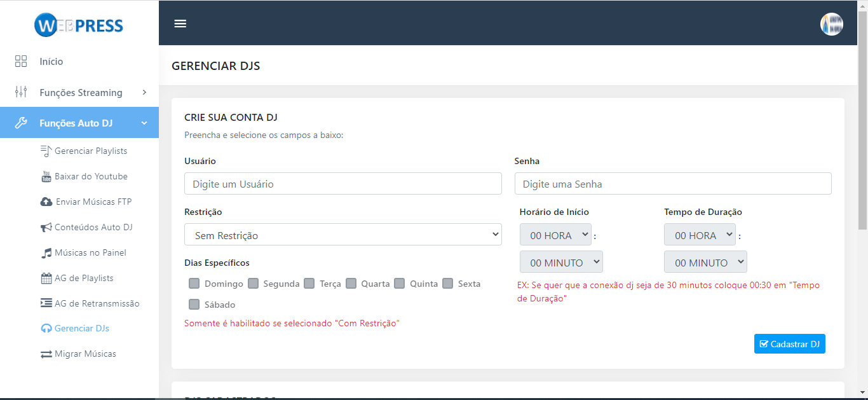This screenshot has height=400, width=868.
Task: Click the cloud upload icon for Enviar Músicas FTP
Action: (x=46, y=202)
